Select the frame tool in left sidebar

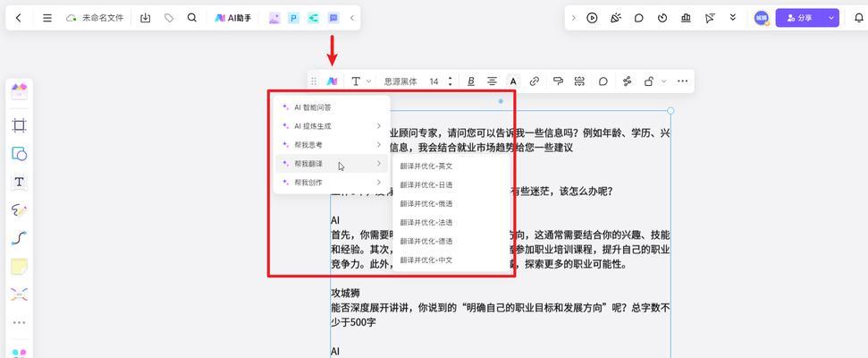(x=19, y=125)
